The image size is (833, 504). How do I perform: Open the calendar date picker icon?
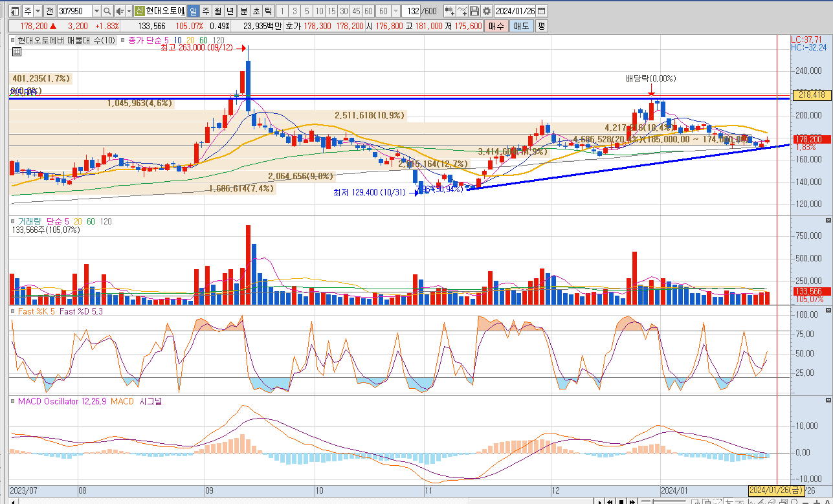(x=541, y=11)
